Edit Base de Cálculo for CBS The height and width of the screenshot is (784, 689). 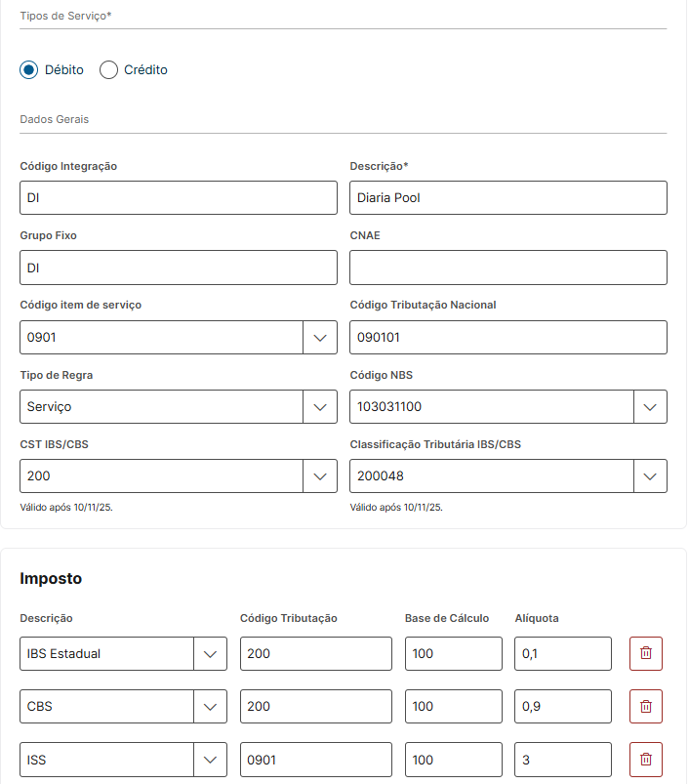click(453, 706)
